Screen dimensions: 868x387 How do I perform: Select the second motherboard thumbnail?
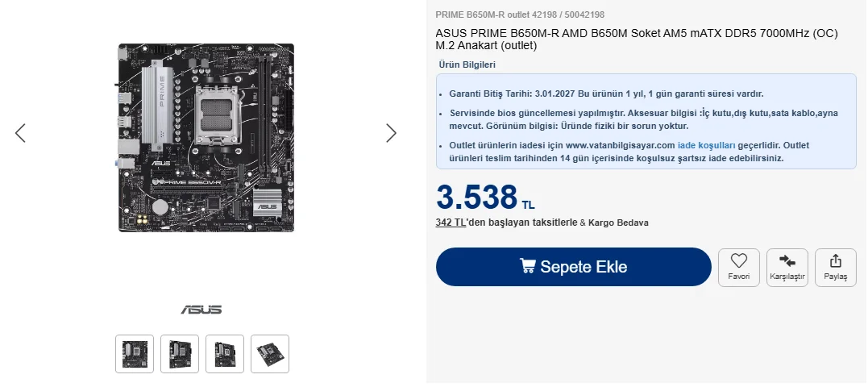pos(180,354)
